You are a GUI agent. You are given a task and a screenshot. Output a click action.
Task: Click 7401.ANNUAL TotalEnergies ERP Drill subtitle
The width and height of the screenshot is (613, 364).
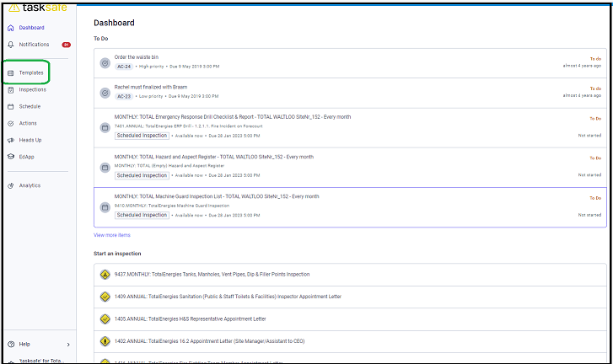188,126
